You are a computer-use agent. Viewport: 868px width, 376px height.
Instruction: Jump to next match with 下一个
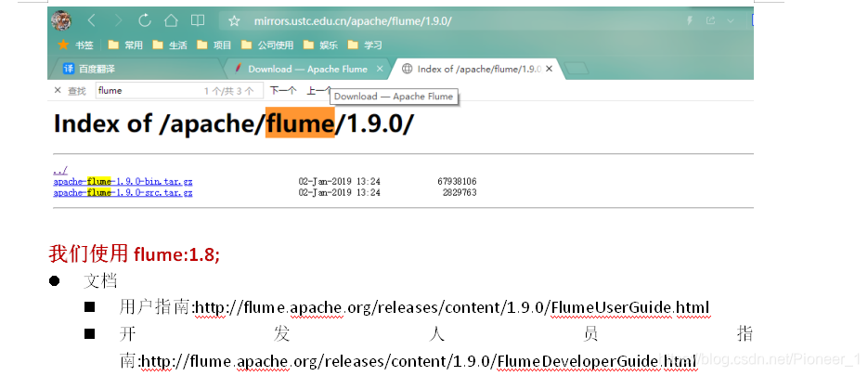(x=283, y=91)
